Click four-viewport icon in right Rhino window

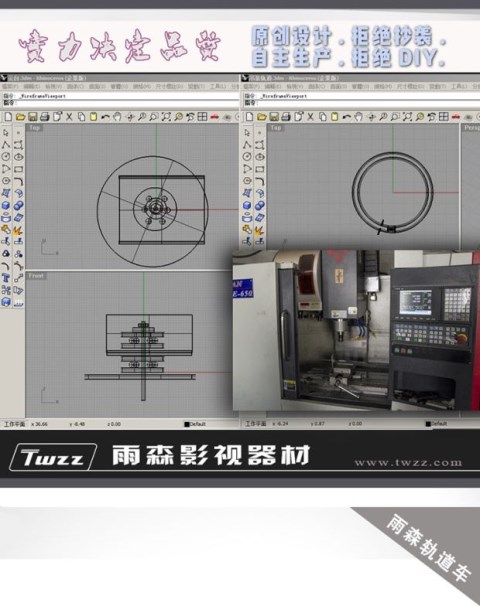pos(443,117)
